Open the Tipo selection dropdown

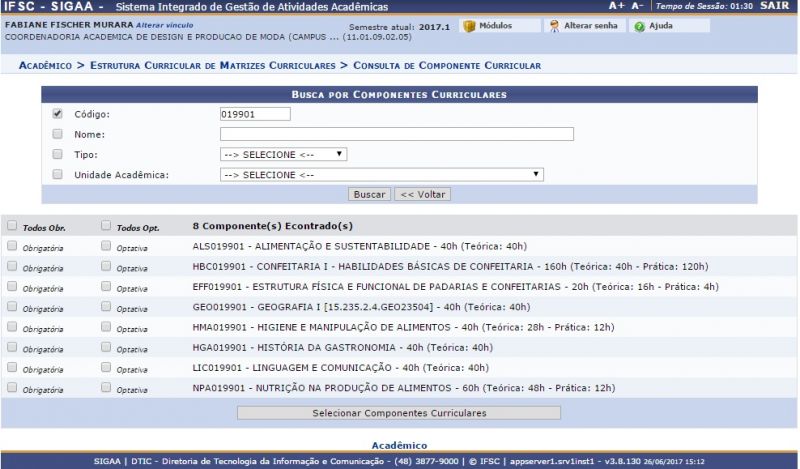(x=283, y=155)
